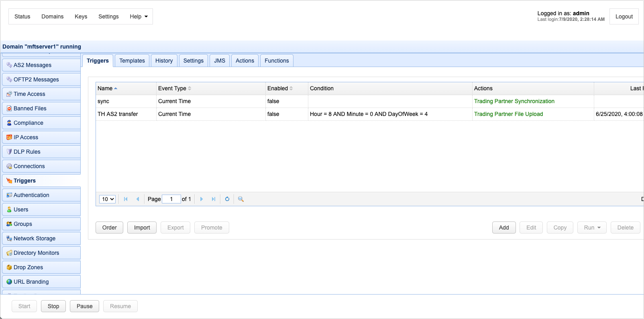Click the URL Branding globe icon
This screenshot has width=644, height=319.
(x=9, y=282)
